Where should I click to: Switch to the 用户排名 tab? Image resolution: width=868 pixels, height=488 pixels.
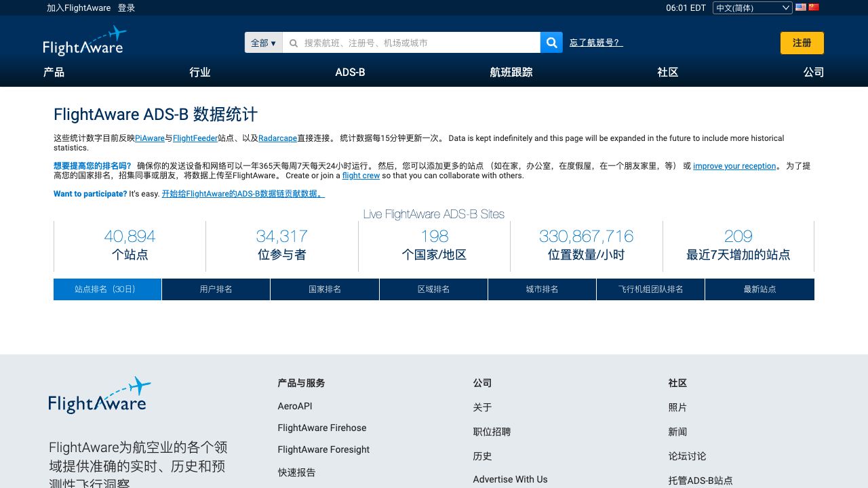pyautogui.click(x=216, y=289)
